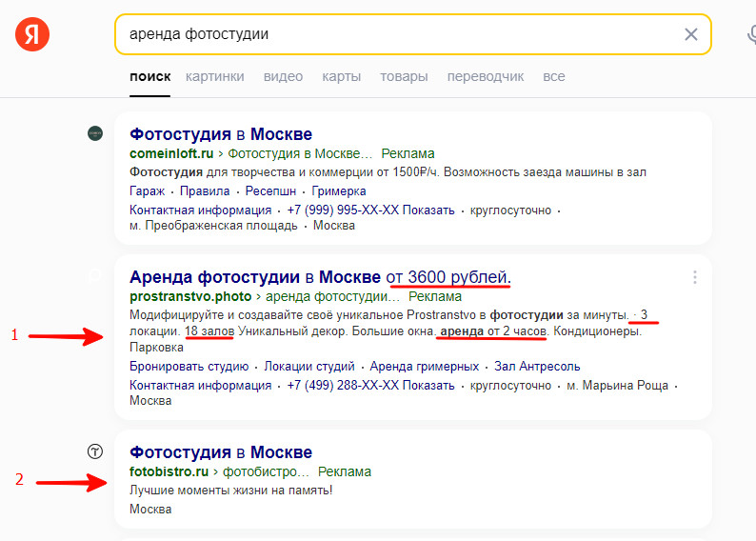
Task: Open Аренда фотостудии в Москве title link
Action: click(x=255, y=277)
